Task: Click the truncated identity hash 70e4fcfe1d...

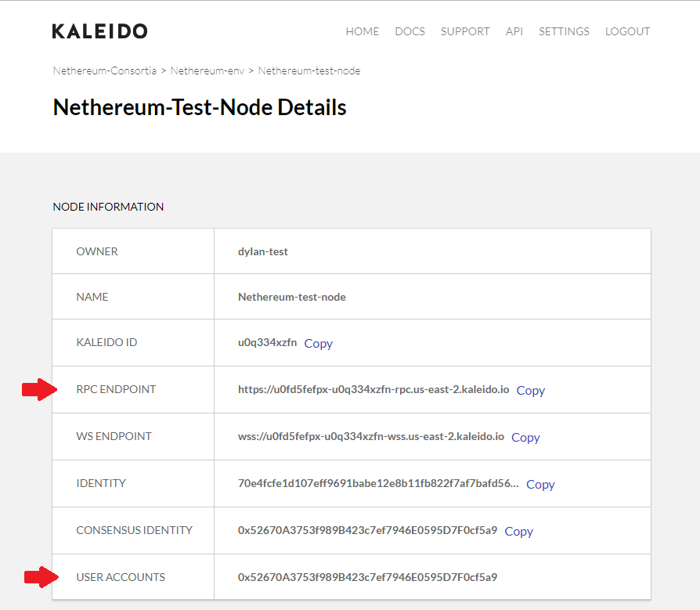Action: [378, 483]
